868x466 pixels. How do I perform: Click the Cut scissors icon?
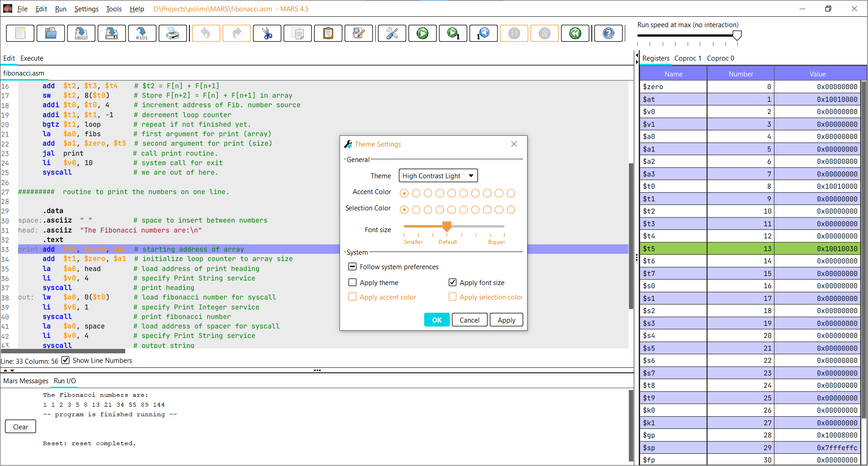[267, 33]
